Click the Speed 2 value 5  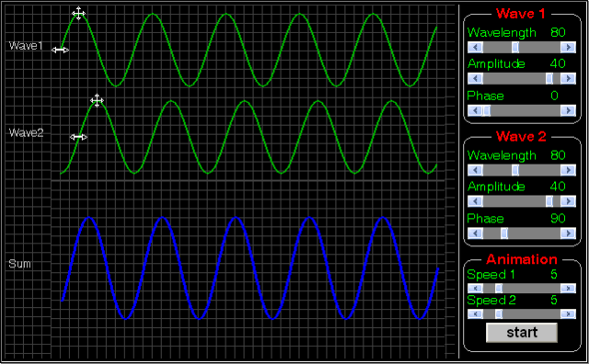click(554, 301)
